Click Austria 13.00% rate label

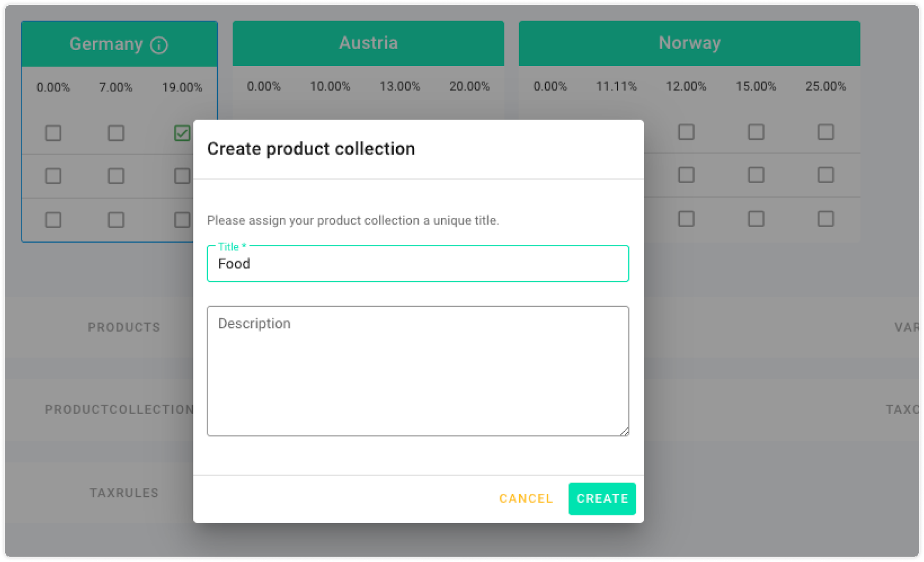(x=400, y=87)
